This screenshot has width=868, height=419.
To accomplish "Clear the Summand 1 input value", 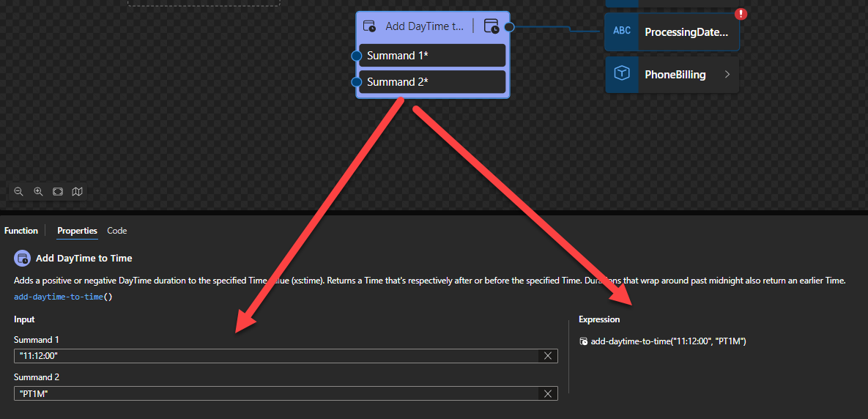I will 547,356.
